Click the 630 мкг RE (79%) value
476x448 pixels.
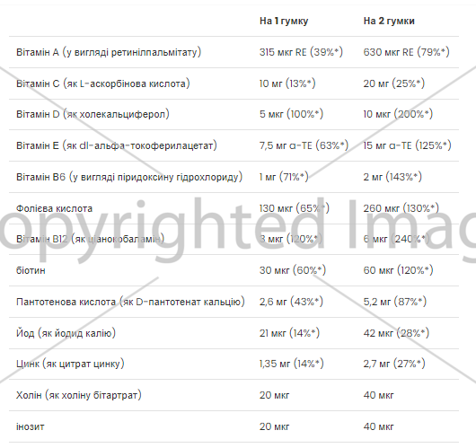click(407, 52)
